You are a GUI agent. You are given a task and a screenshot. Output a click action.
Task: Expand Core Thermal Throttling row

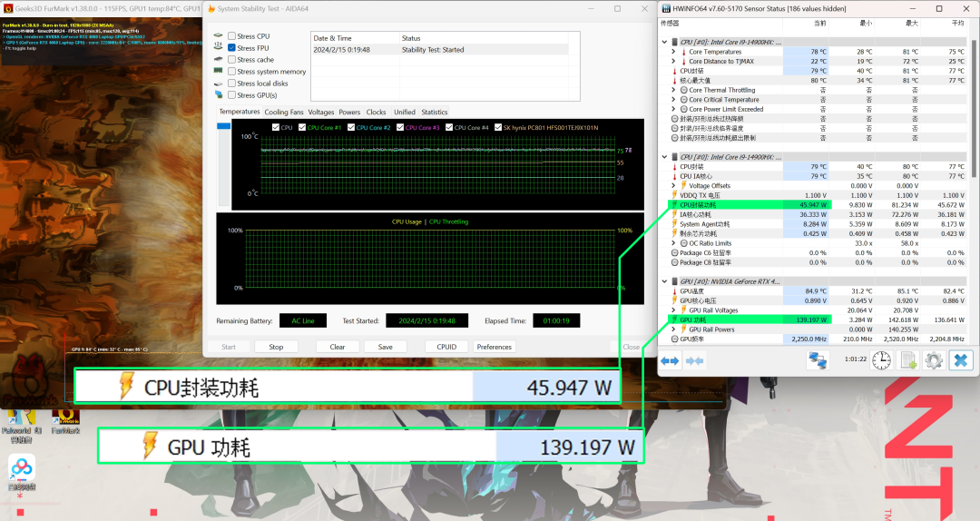click(x=673, y=90)
